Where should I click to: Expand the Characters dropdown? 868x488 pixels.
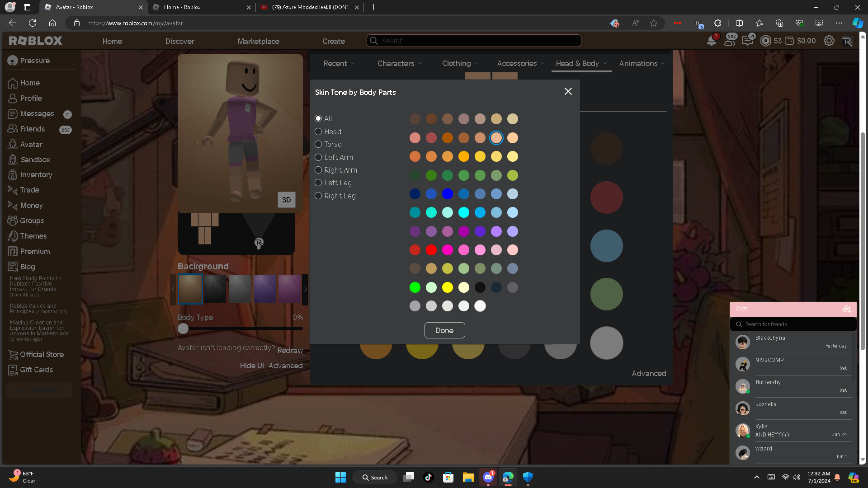coord(400,64)
